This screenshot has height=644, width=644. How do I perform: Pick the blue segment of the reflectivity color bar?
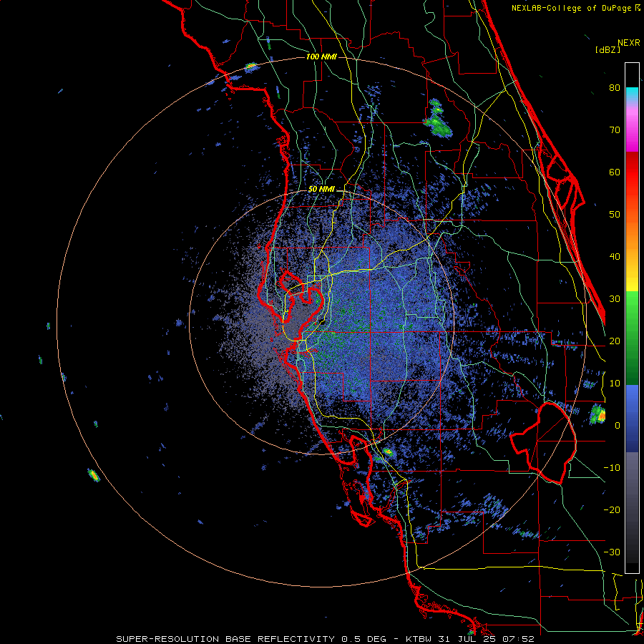pyautogui.click(x=632, y=419)
